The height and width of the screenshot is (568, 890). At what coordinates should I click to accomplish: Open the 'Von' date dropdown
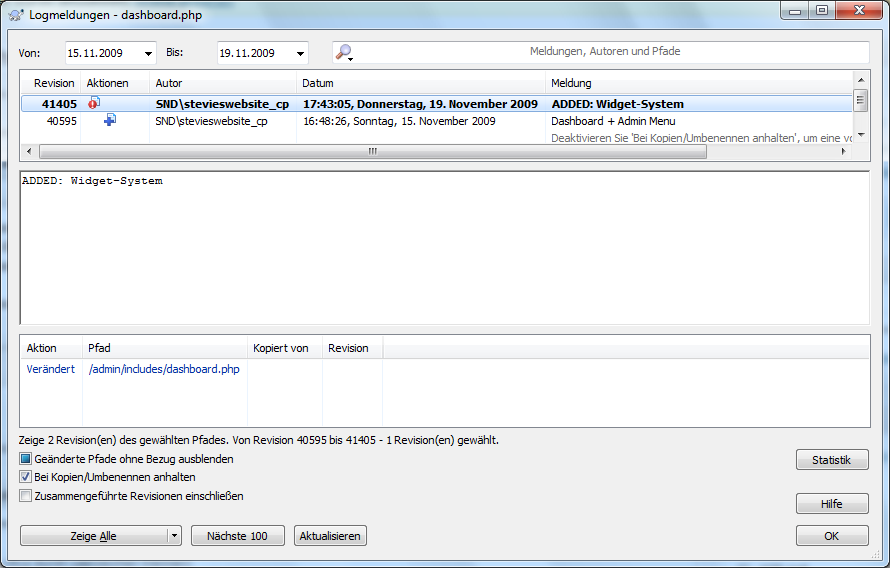click(149, 53)
